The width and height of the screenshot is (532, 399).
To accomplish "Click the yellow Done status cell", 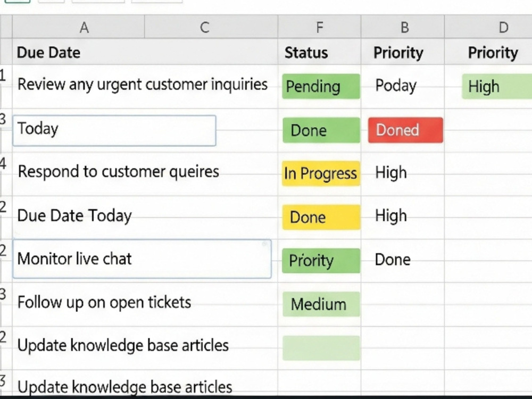I will 321,217.
